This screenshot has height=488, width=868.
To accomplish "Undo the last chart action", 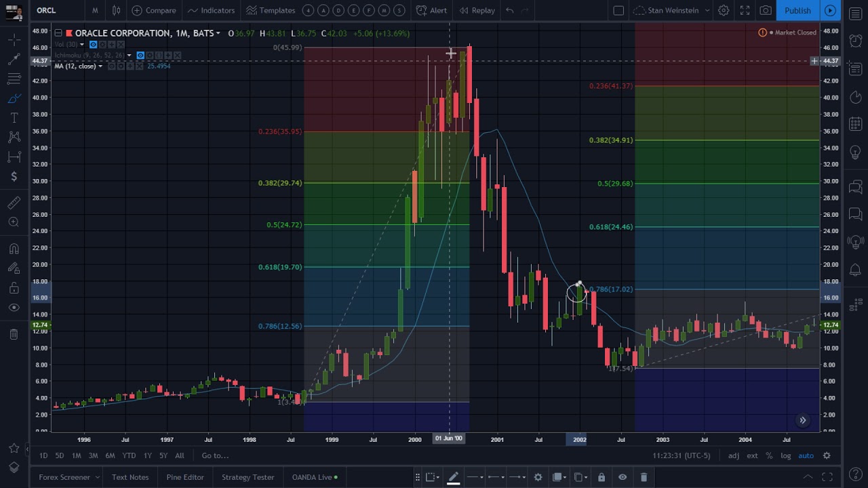I will pos(509,10).
